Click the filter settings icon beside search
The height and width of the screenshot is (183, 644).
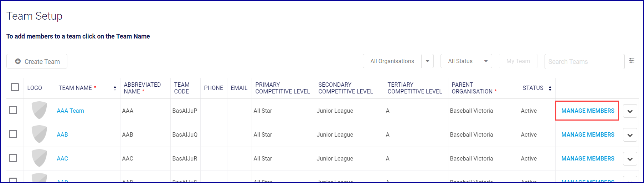tap(632, 61)
